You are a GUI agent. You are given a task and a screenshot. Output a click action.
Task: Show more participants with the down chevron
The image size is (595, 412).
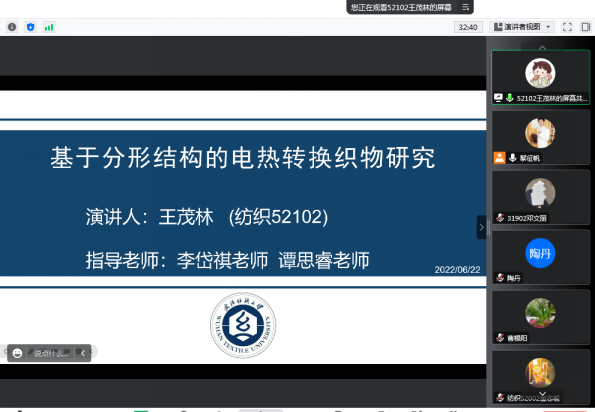(x=543, y=394)
